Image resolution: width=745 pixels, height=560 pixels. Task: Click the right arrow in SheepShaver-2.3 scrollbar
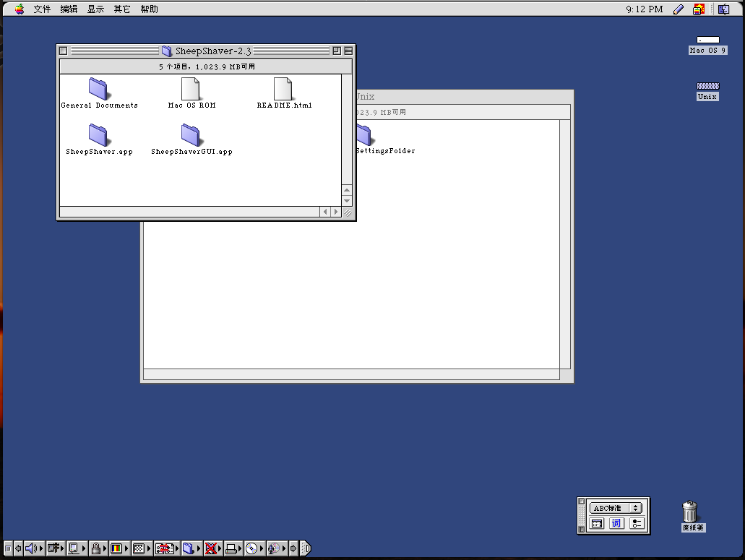[336, 212]
